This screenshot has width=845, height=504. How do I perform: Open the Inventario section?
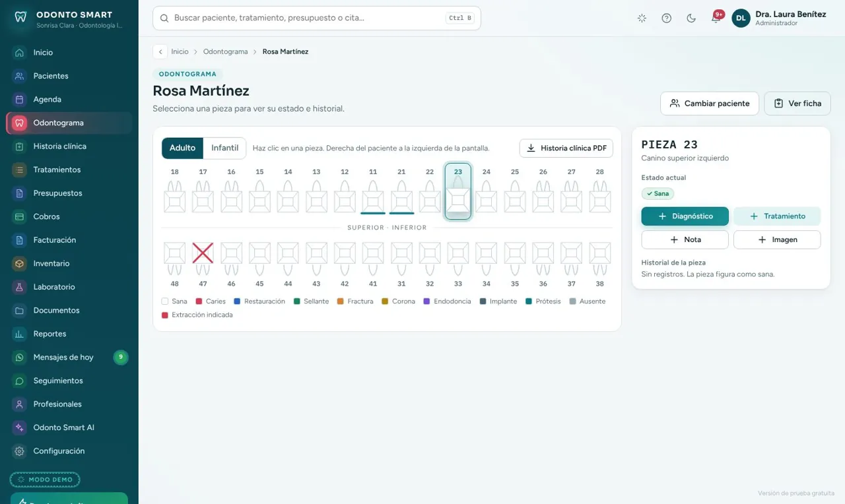(69, 263)
